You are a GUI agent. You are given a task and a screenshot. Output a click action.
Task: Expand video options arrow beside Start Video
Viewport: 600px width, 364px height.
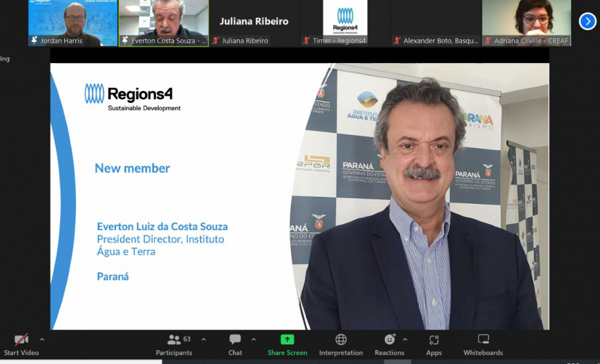(x=42, y=340)
